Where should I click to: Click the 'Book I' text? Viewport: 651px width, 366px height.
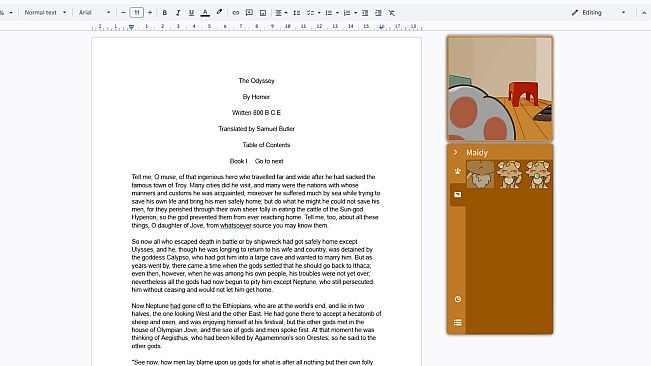(238, 161)
